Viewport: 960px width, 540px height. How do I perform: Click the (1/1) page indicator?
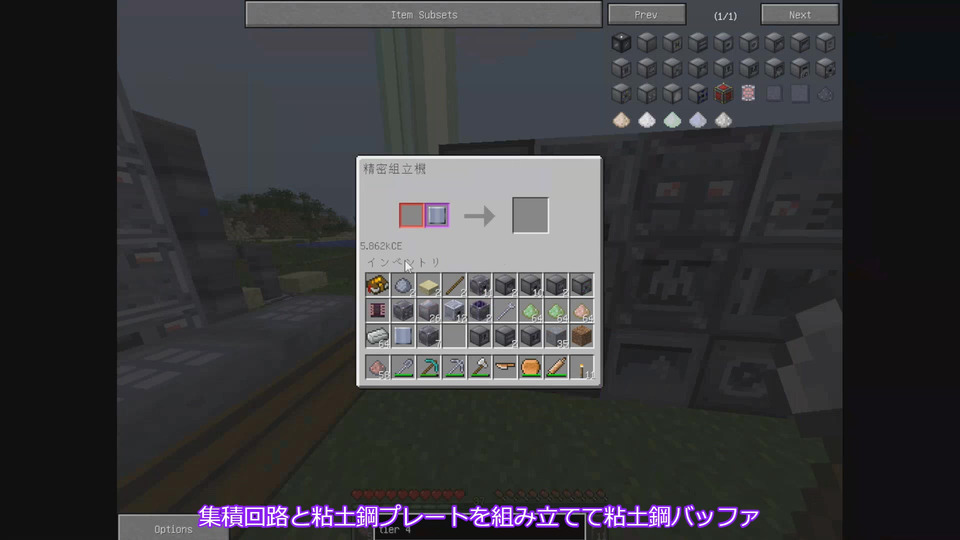click(x=726, y=16)
